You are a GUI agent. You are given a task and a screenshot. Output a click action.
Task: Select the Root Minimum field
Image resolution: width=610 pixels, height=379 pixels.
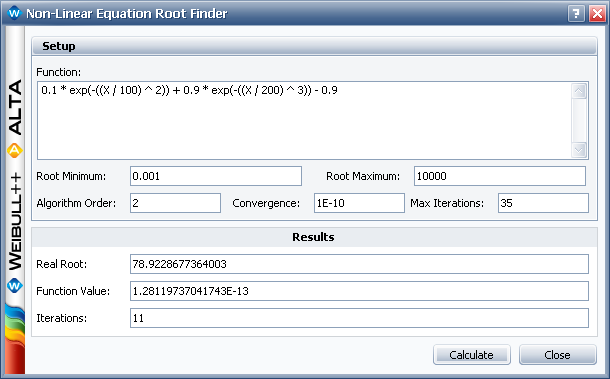tap(216, 176)
